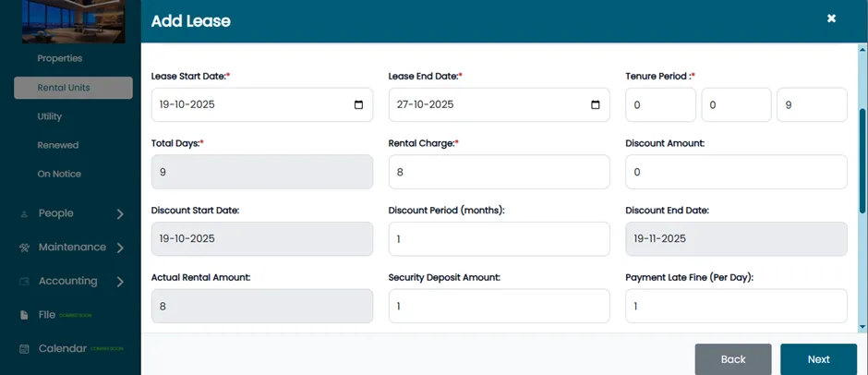Image resolution: width=868 pixels, height=375 pixels.
Task: Open the Accounting section label
Action: click(67, 281)
